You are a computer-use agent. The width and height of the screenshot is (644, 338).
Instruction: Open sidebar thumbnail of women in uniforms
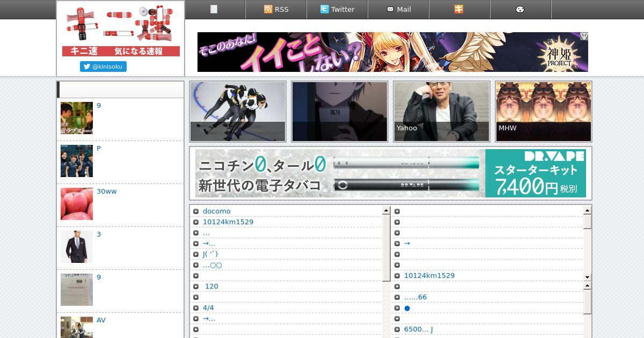click(77, 161)
